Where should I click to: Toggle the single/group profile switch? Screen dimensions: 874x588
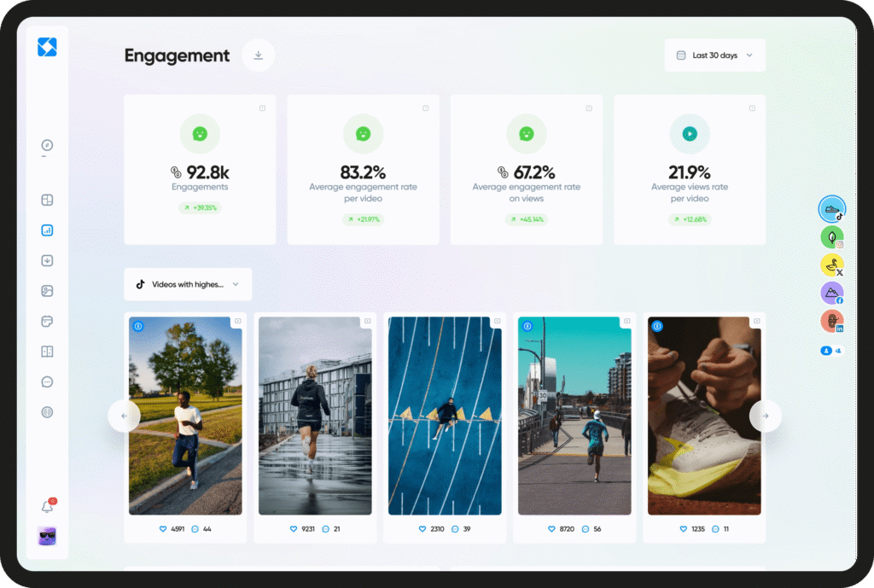pyautogui.click(x=831, y=351)
